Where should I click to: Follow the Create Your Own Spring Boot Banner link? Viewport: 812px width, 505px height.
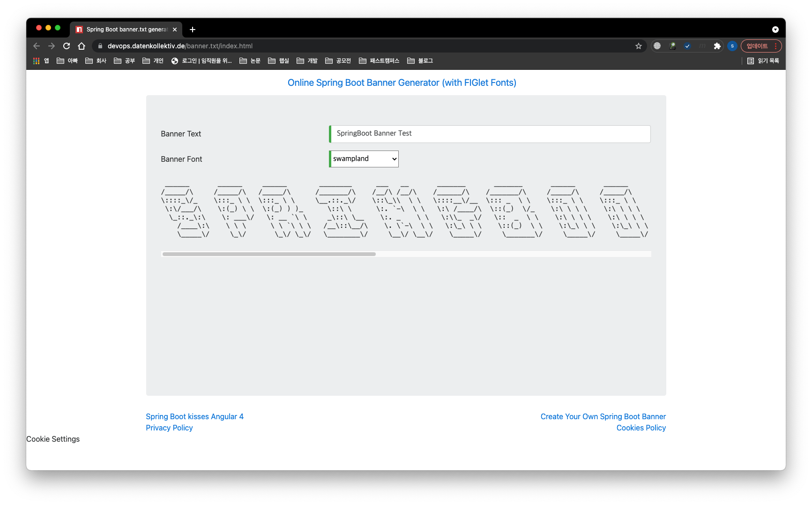(x=603, y=416)
